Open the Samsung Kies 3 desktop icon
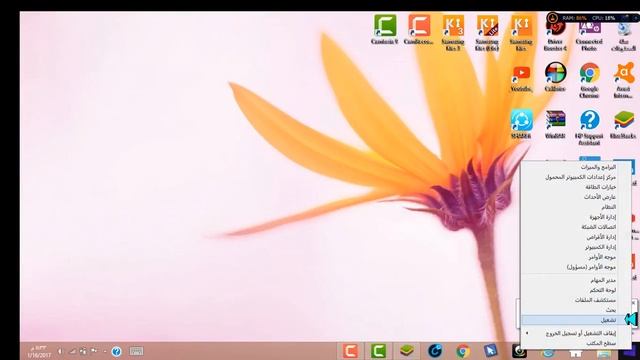The height and width of the screenshot is (360, 640). [453, 32]
